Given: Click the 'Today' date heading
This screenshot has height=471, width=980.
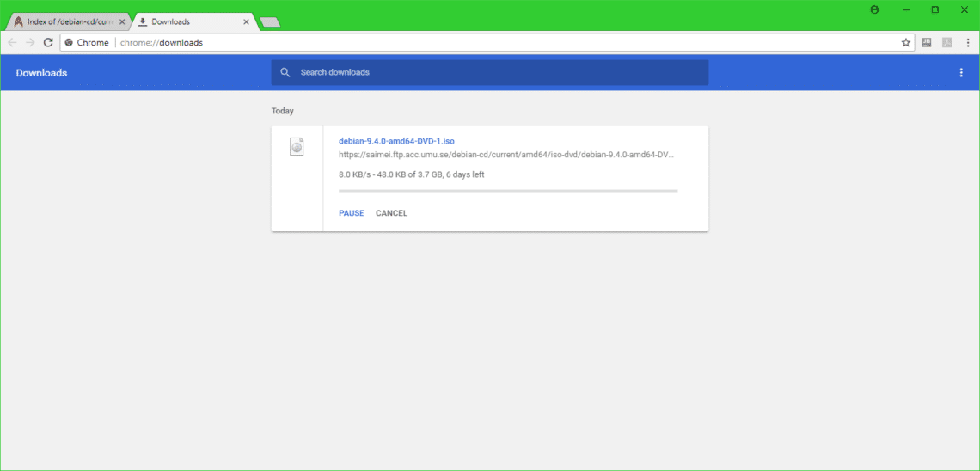Looking at the screenshot, I should (x=283, y=111).
